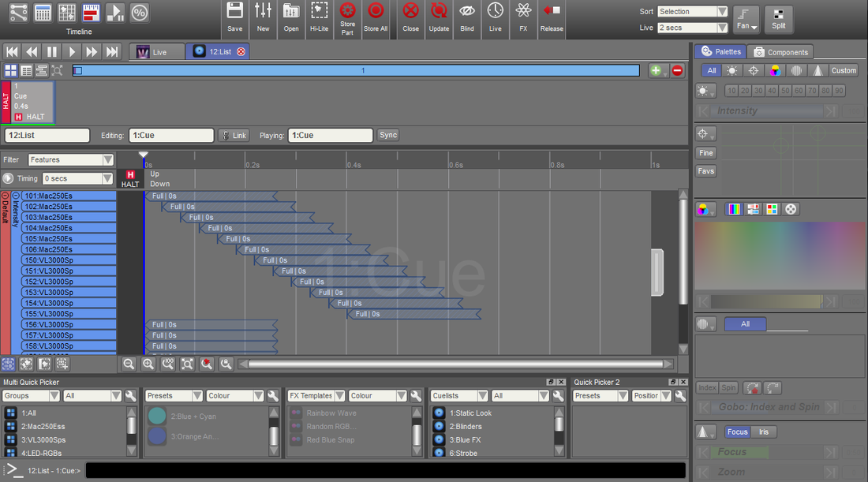The width and height of the screenshot is (868, 482).
Task: Set intensity to 50 button
Action: click(785, 91)
